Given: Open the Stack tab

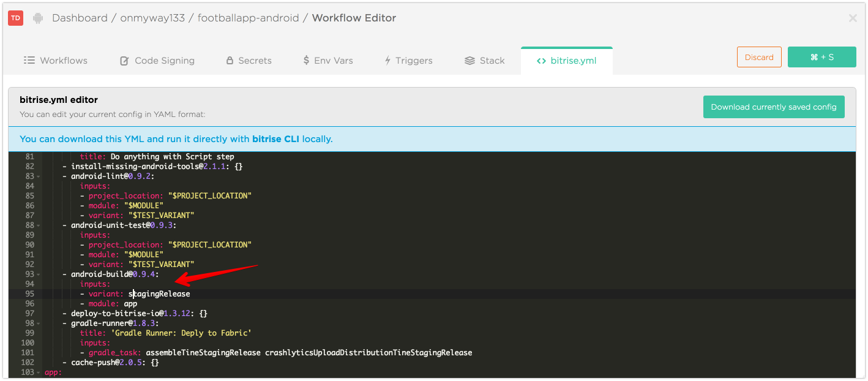Looking at the screenshot, I should (x=485, y=61).
